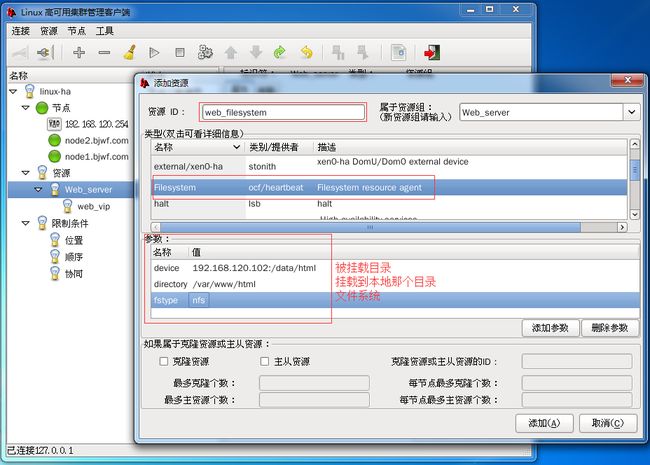Click the 取消(C) button
The image size is (650, 465).
pos(607,423)
